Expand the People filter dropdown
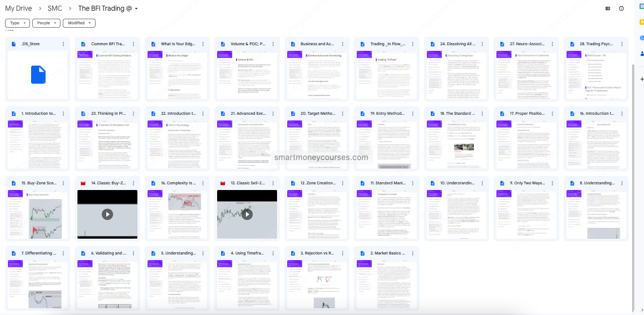 point(46,23)
